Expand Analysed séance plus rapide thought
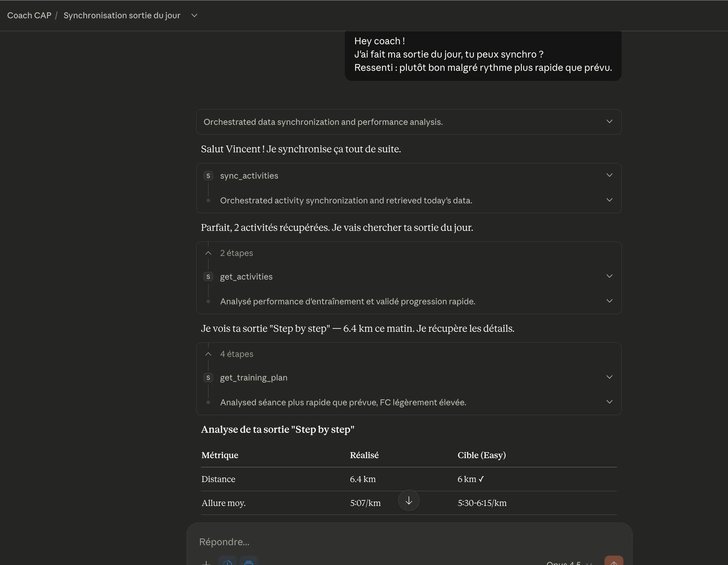 609,402
